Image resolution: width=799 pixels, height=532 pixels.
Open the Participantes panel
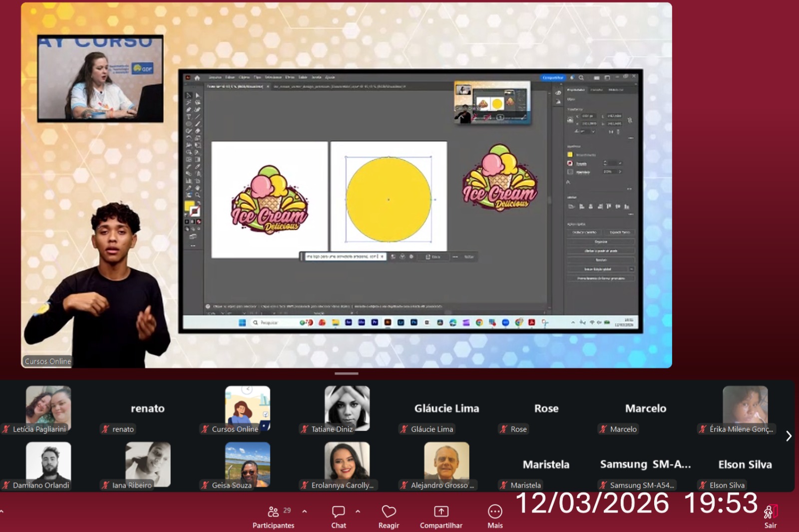(273, 517)
